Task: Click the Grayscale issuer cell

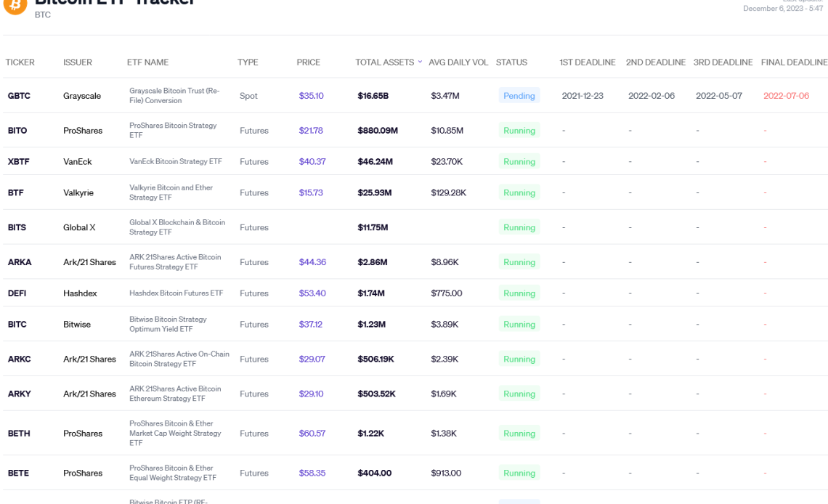Action: coord(82,96)
